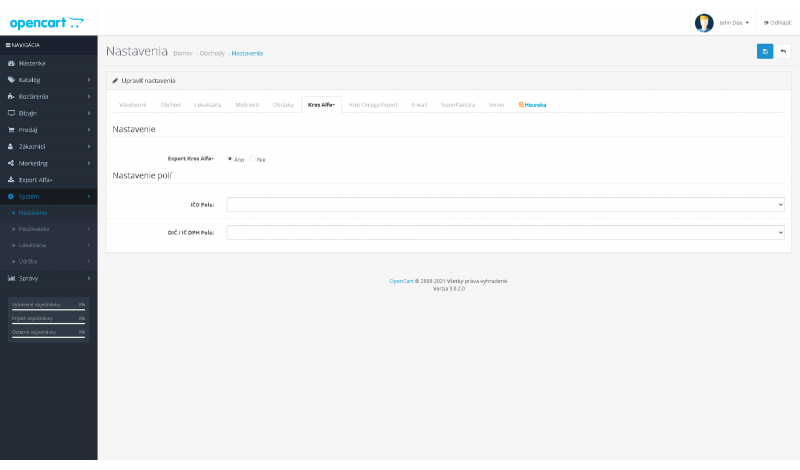This screenshot has width=800, height=470.
Task: Switch to the SuperFaktúra tab
Action: click(458, 105)
